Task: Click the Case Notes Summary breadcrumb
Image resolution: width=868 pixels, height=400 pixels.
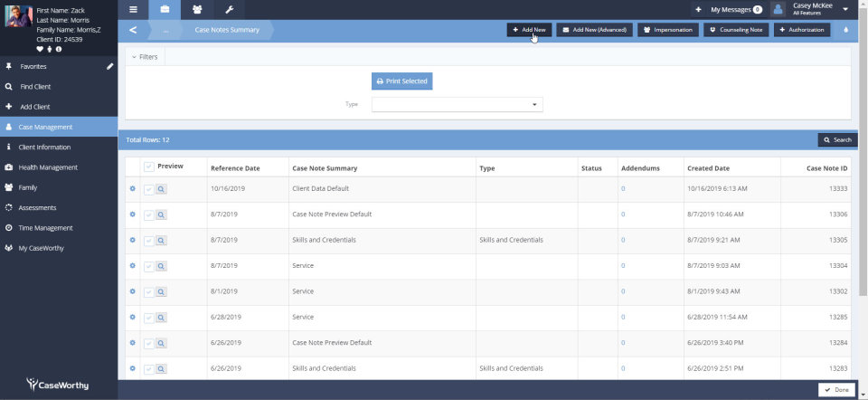Action: (x=227, y=30)
